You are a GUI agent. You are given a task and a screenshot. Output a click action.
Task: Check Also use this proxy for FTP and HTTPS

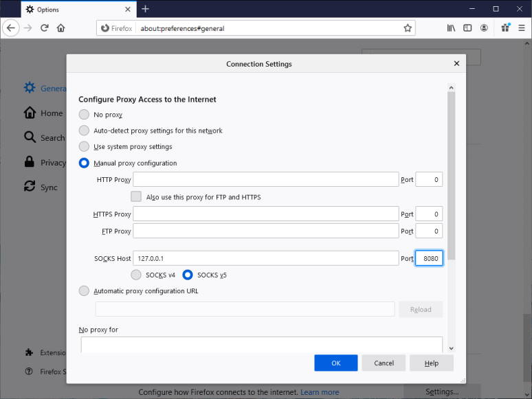click(136, 196)
